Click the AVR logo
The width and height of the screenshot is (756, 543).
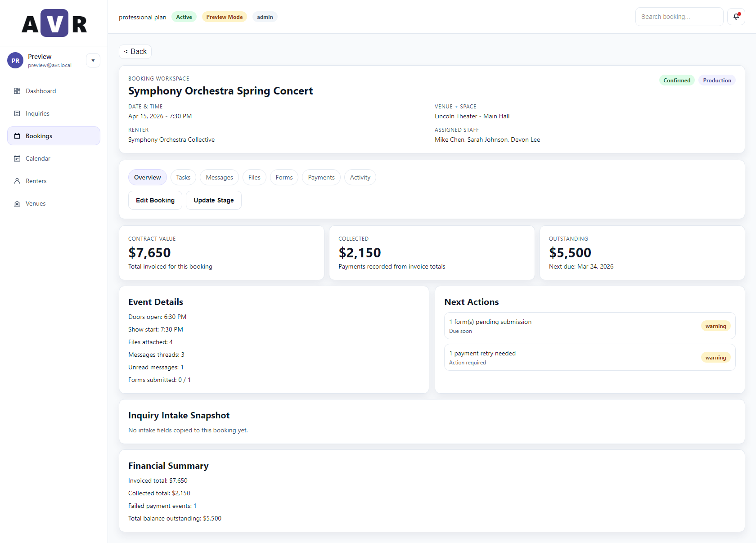pyautogui.click(x=54, y=22)
